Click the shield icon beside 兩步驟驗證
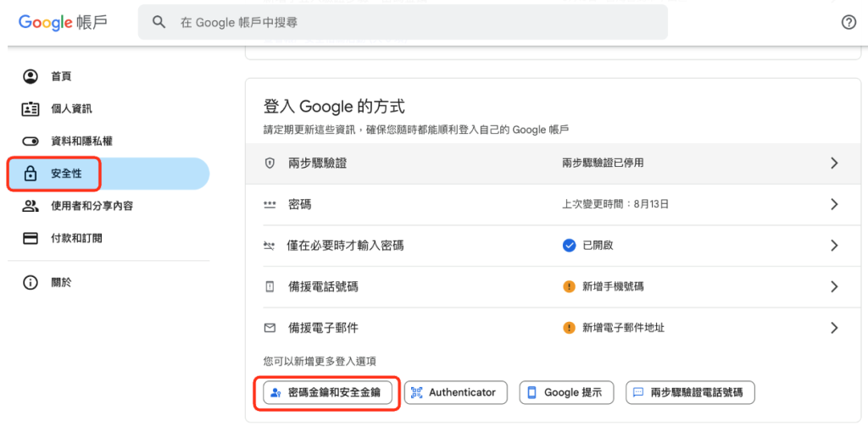The image size is (868, 432). pos(270,163)
